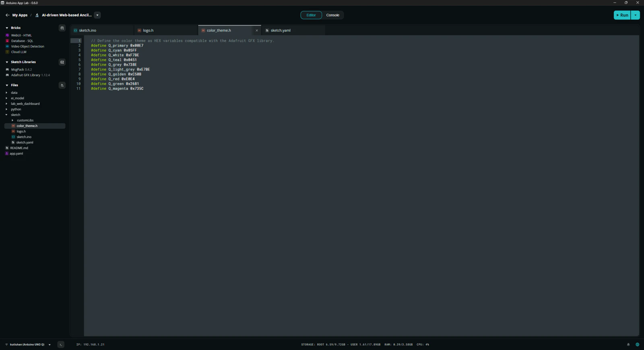The height and width of the screenshot is (350, 644).
Task: Open the Run options dropdown arrow
Action: (x=636, y=15)
